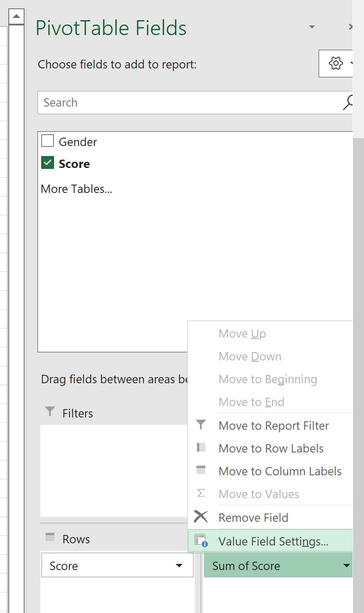The width and height of the screenshot is (364, 613).
Task: Click the X icon beside Remove Field
Action: pos(201,517)
